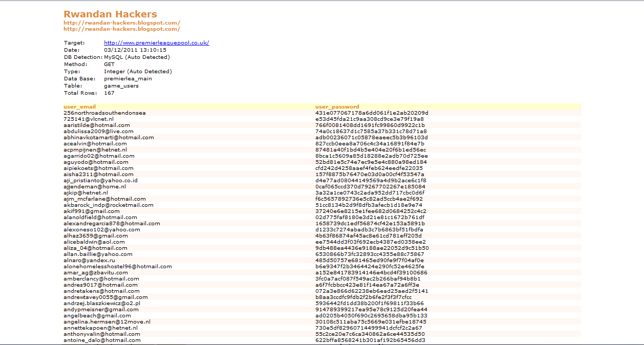Screen dimensions: 644x345
Task: Click the Type label
Action: coord(72,72)
